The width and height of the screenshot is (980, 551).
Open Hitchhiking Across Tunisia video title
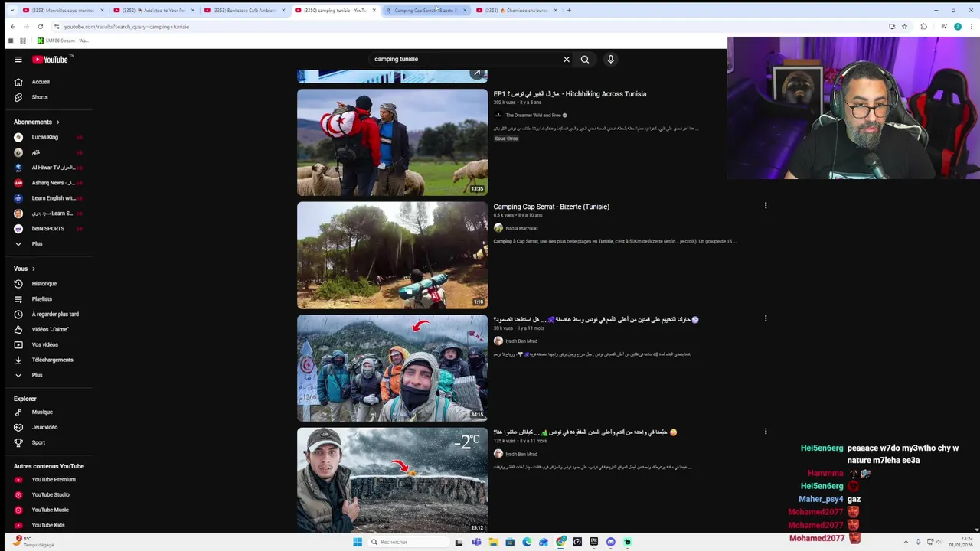click(570, 94)
